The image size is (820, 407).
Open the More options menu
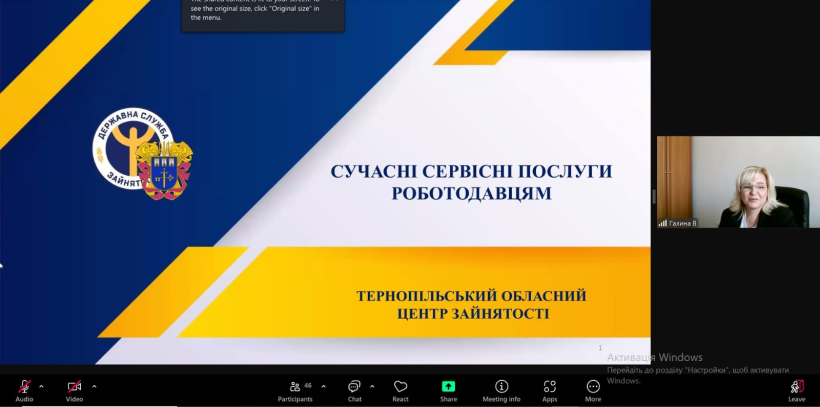593,391
